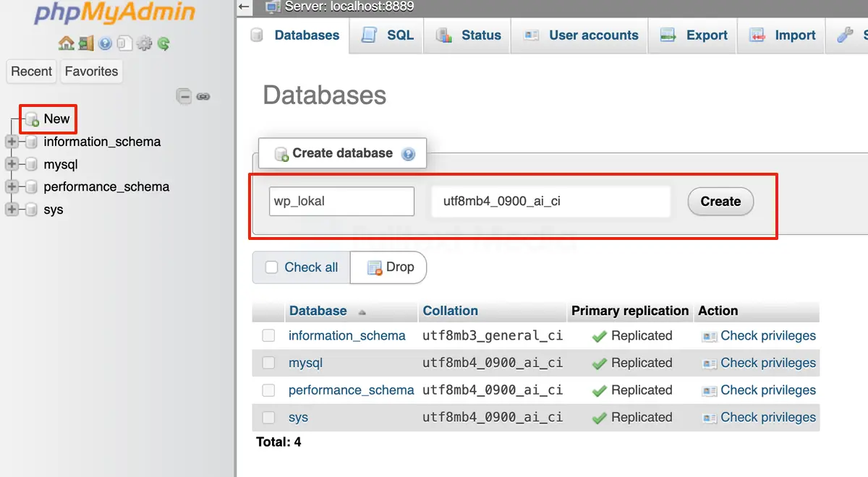The width and height of the screenshot is (868, 477).
Task: Enable the Check all checkbox
Action: (x=271, y=267)
